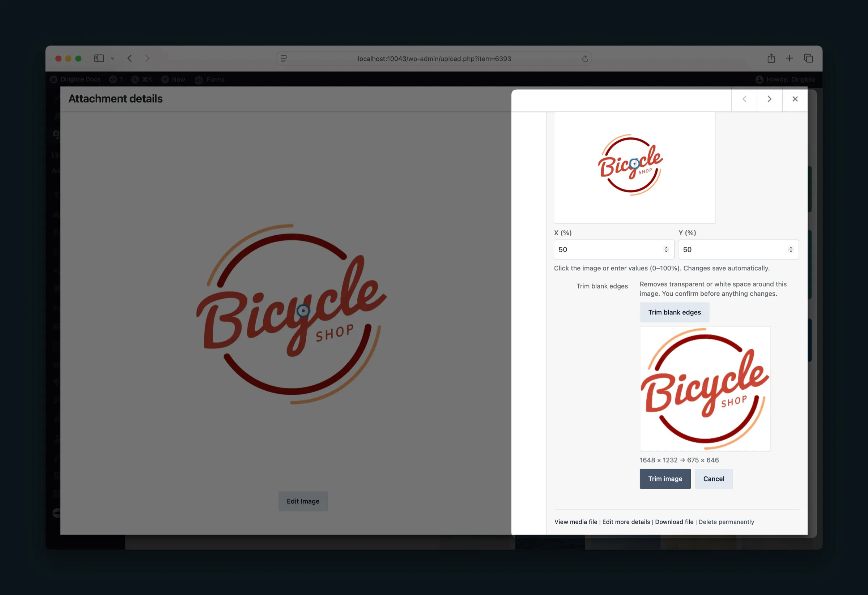The width and height of the screenshot is (868, 595).
Task: Go to next attachment arrow
Action: tap(769, 99)
